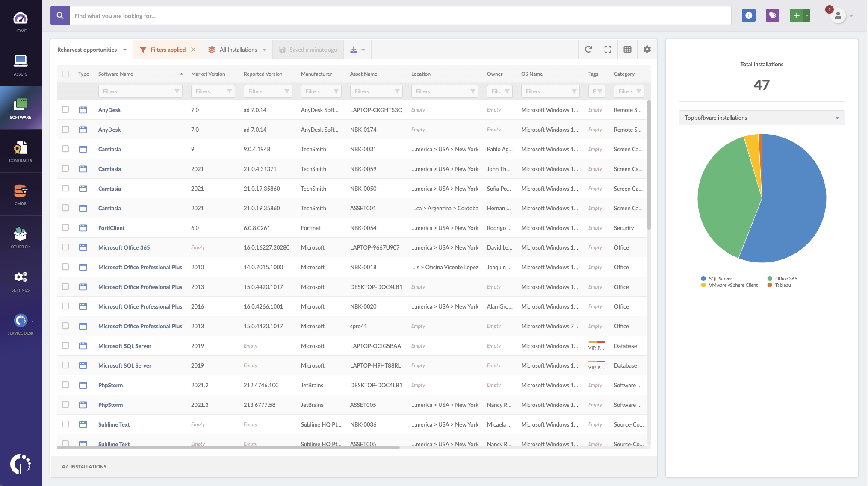Remove applied filters with the X button
The image size is (868, 486).
pos(193,49)
